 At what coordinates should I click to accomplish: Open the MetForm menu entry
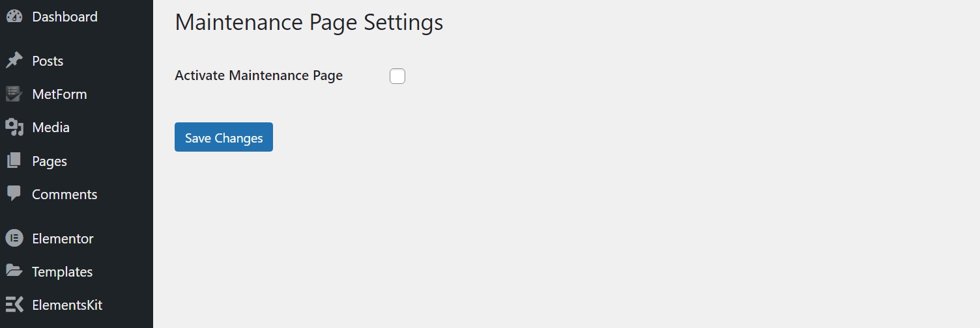click(59, 94)
